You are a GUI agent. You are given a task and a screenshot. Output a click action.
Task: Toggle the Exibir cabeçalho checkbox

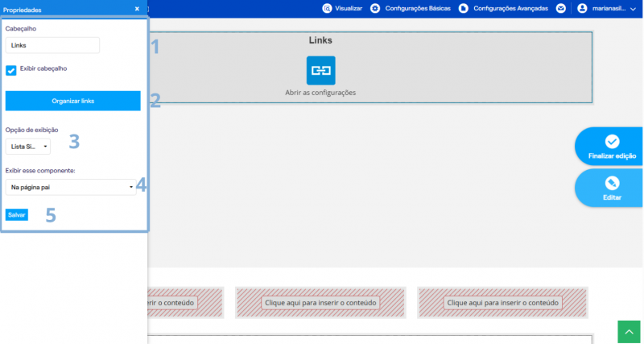pyautogui.click(x=11, y=70)
